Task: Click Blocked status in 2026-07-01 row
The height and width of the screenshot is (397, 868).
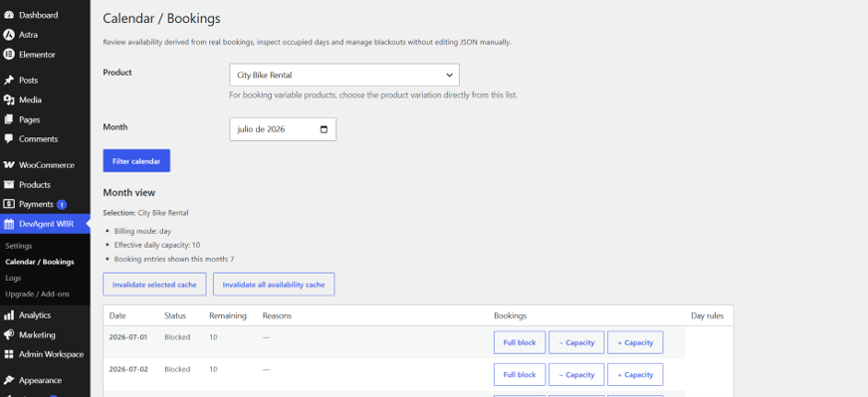Action: click(177, 336)
